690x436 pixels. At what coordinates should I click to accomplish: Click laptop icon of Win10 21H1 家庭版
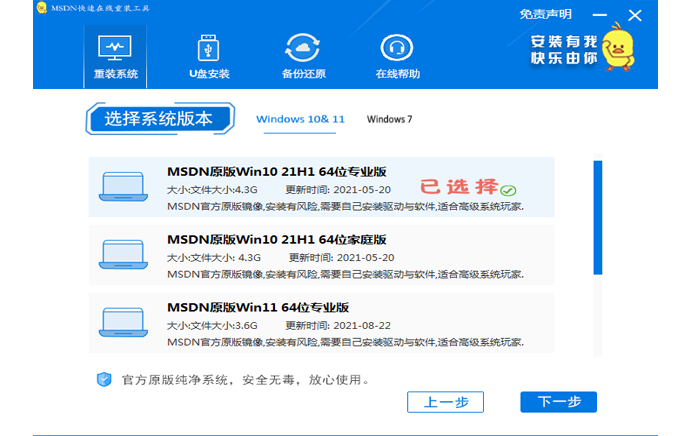coord(123,254)
